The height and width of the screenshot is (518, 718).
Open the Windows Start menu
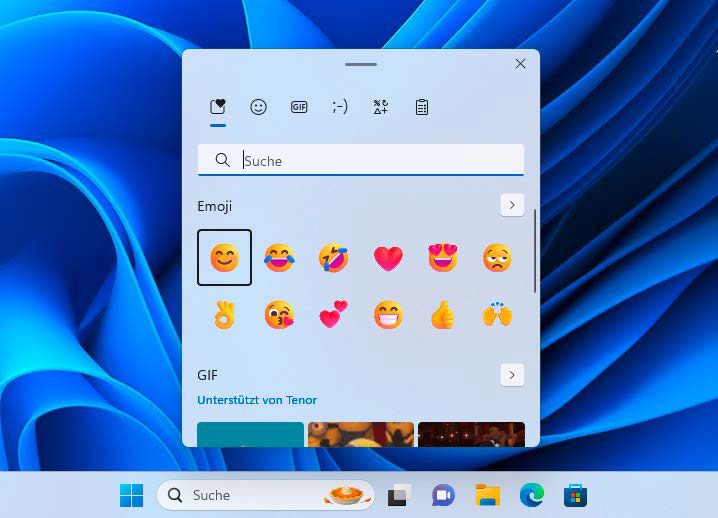(x=131, y=495)
